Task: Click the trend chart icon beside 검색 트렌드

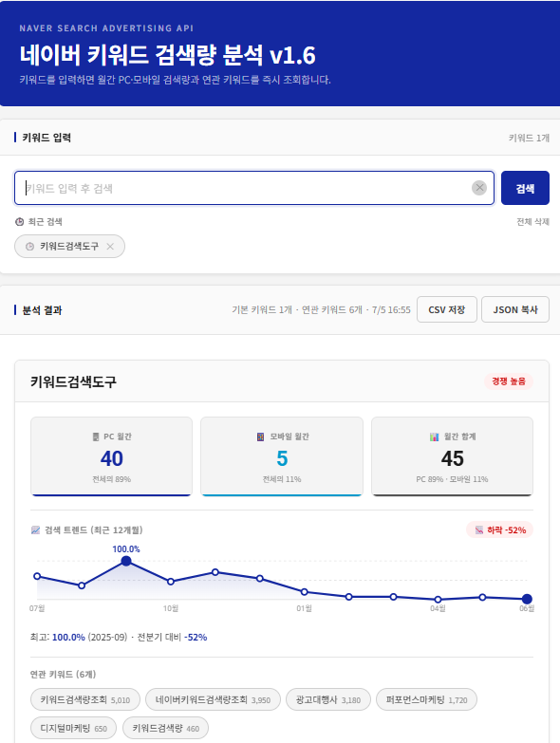Action: tap(35, 529)
